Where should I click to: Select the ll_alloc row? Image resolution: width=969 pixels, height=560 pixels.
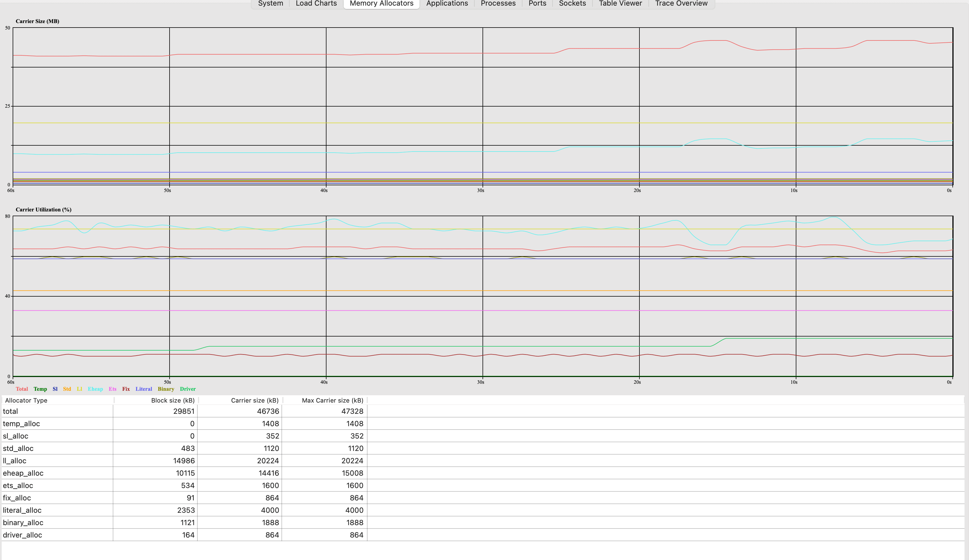[x=15, y=461]
